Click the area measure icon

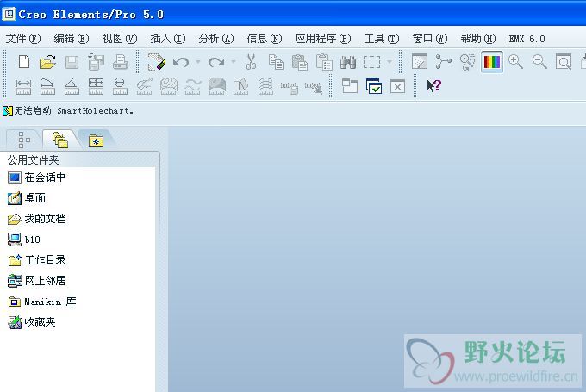pyautogui.click(x=96, y=86)
